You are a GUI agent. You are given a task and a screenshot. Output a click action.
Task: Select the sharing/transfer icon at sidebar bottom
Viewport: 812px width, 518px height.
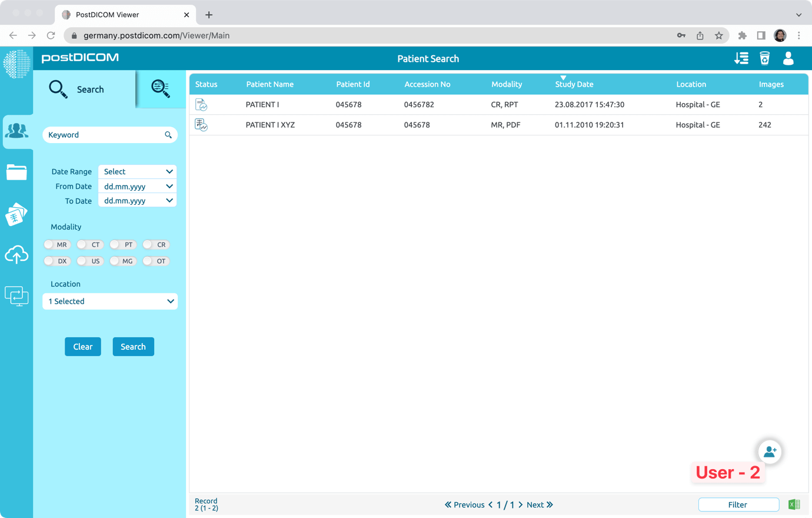click(17, 296)
